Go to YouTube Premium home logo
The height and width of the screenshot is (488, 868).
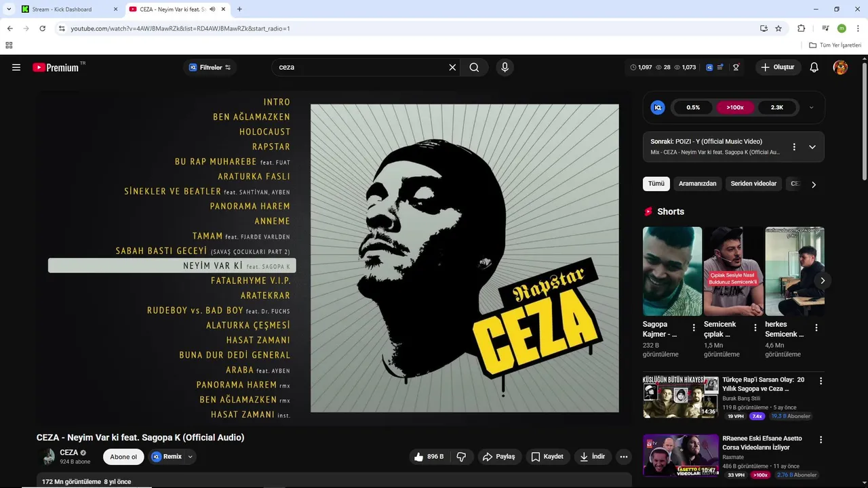56,67
